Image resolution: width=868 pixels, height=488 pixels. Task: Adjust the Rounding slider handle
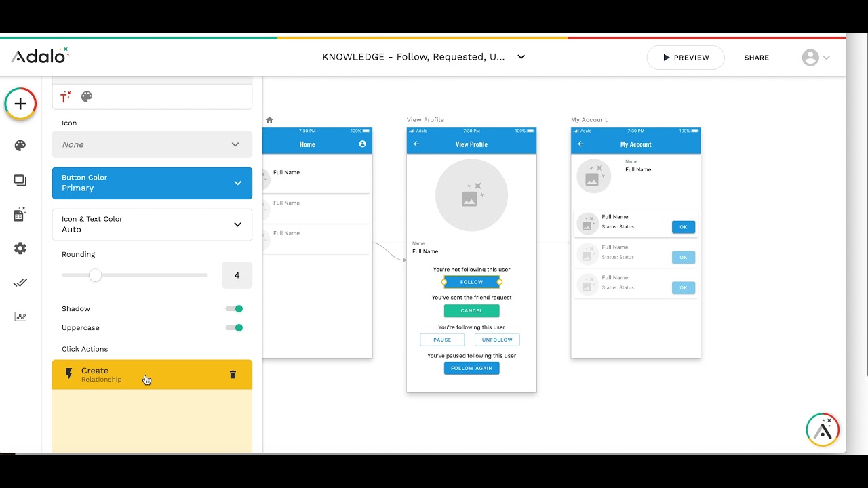[95, 275]
